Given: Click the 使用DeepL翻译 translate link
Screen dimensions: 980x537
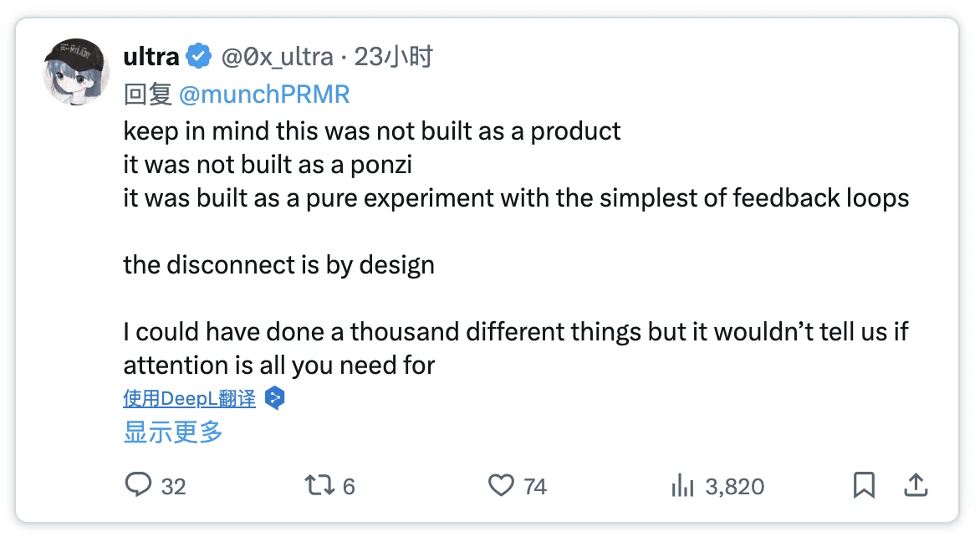Looking at the screenshot, I should tap(189, 398).
